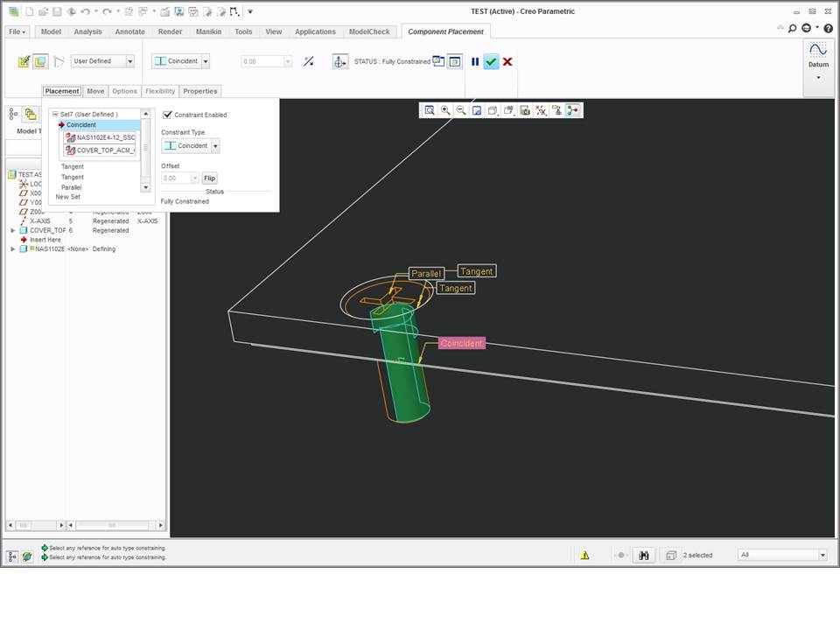Open the Coincident dropdown in the dashboard ribbon
This screenshot has width=840, height=630.
click(x=205, y=61)
